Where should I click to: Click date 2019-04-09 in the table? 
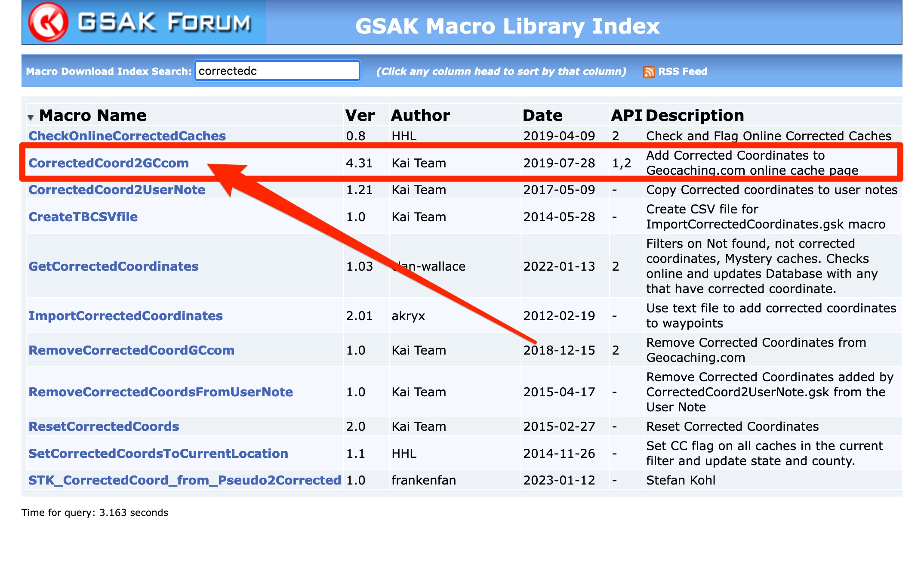click(559, 136)
